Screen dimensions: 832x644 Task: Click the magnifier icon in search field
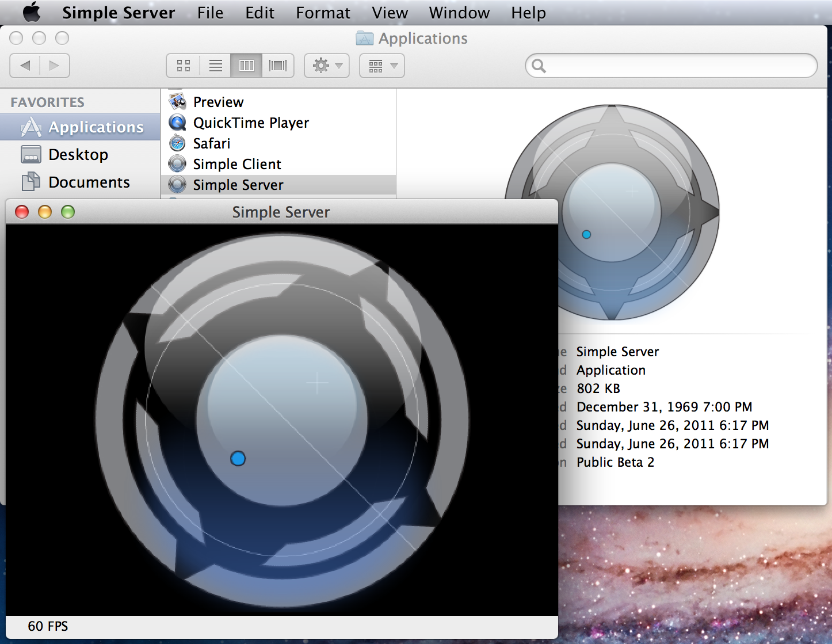[x=539, y=66]
